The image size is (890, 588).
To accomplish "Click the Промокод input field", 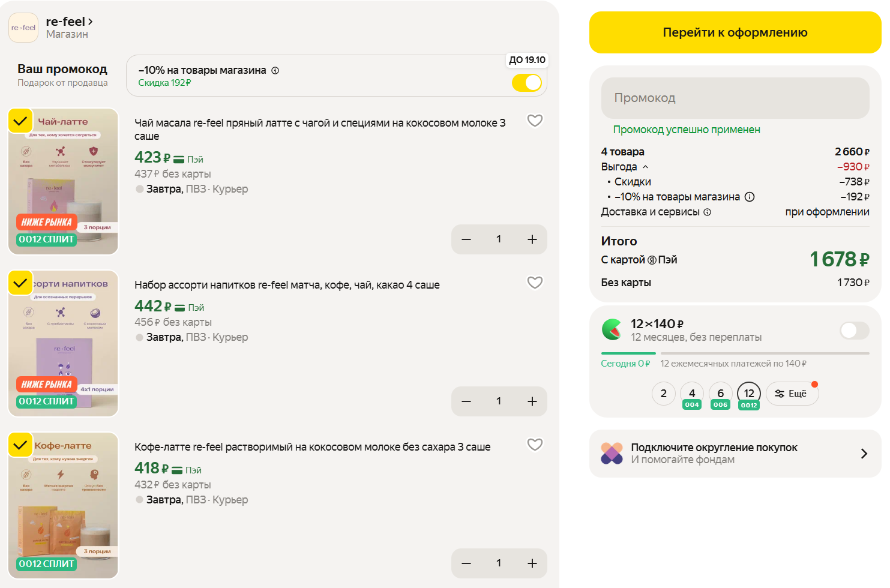I will pyautogui.click(x=735, y=98).
